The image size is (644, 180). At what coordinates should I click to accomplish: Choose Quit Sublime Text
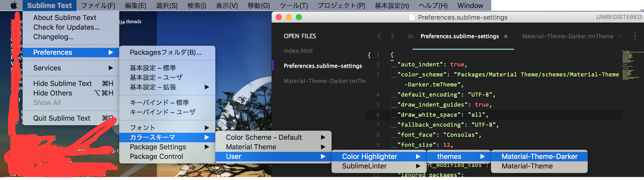(x=71, y=118)
